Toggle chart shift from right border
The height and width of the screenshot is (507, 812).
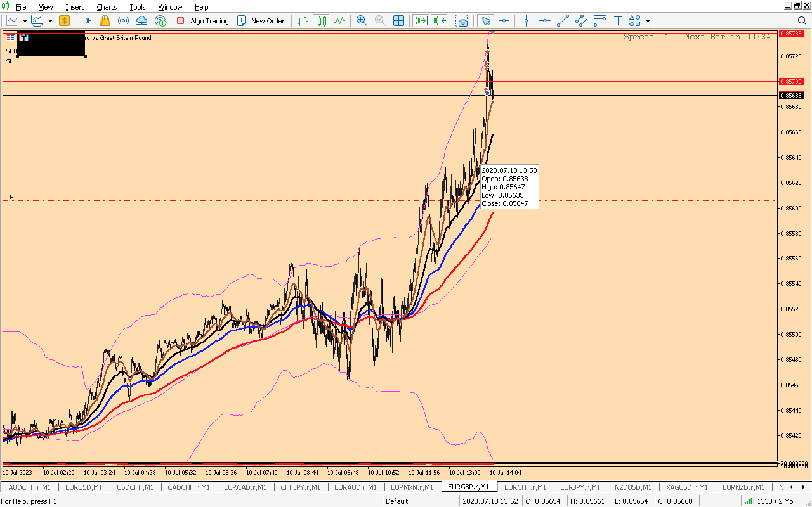pos(440,21)
